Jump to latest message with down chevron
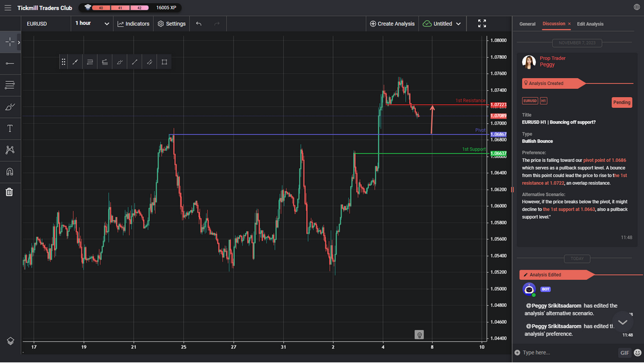Image resolution: width=644 pixels, height=363 pixels. (622, 322)
